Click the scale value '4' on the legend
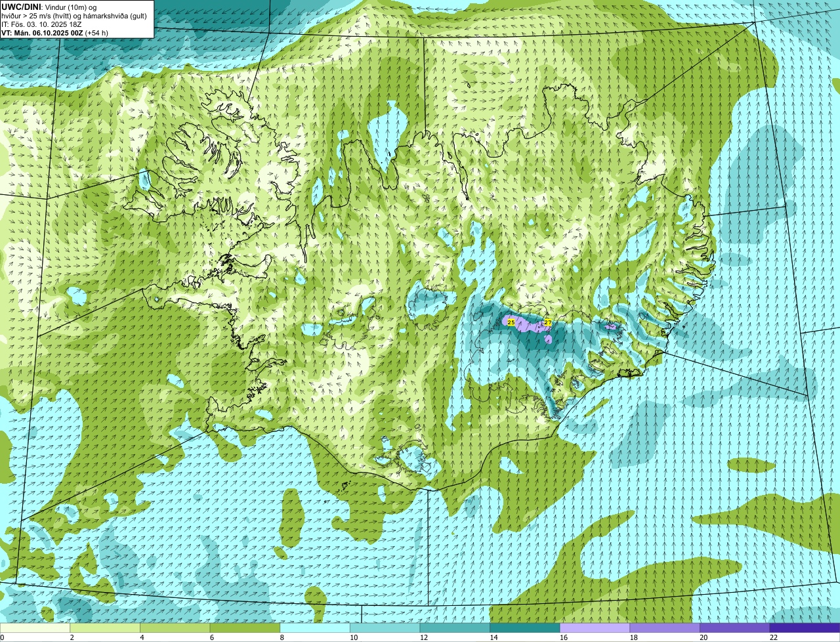840x642 pixels. tap(142, 637)
